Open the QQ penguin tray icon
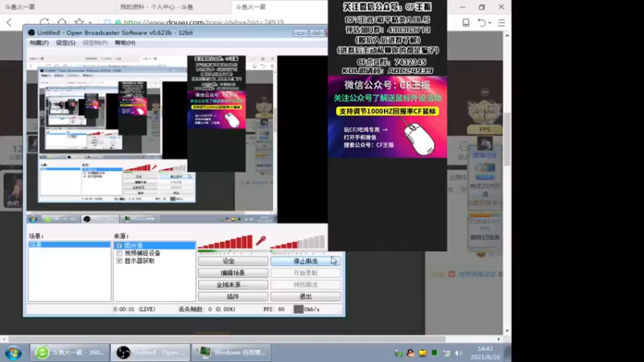The image size is (644, 362). (411, 353)
